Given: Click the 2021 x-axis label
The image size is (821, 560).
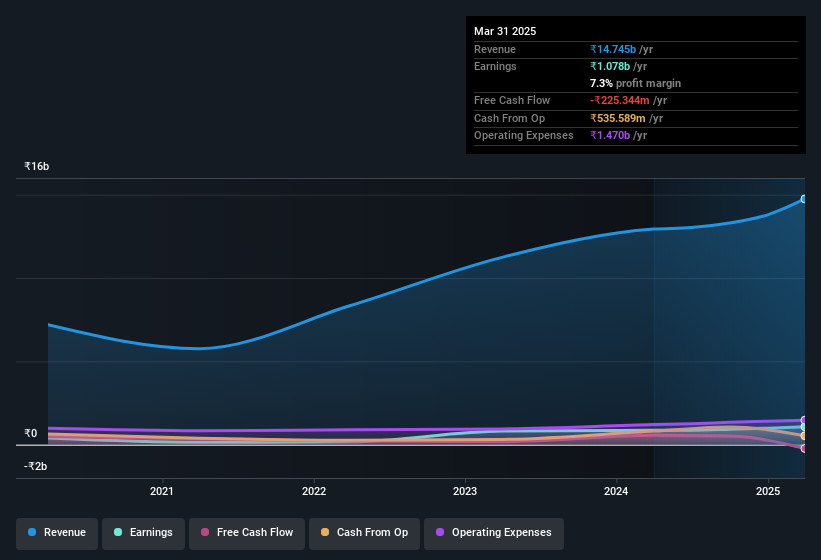Looking at the screenshot, I should [x=162, y=491].
